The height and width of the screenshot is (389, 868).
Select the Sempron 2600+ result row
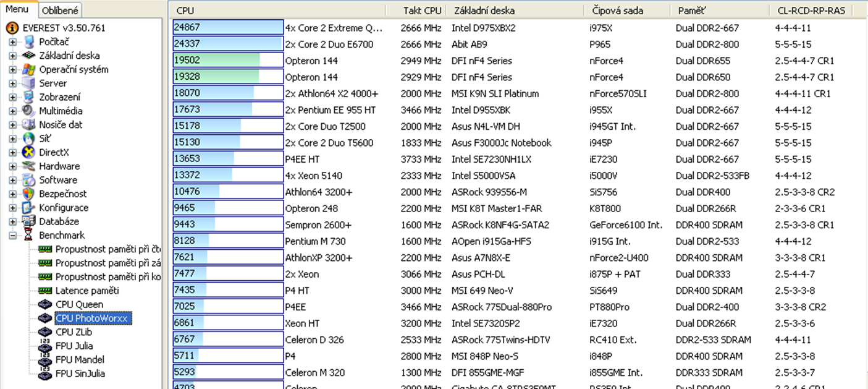coord(518,225)
